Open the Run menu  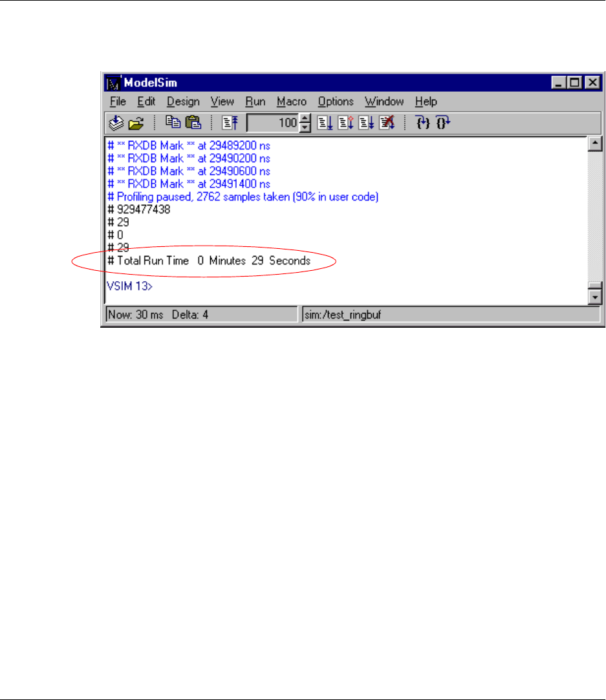255,101
